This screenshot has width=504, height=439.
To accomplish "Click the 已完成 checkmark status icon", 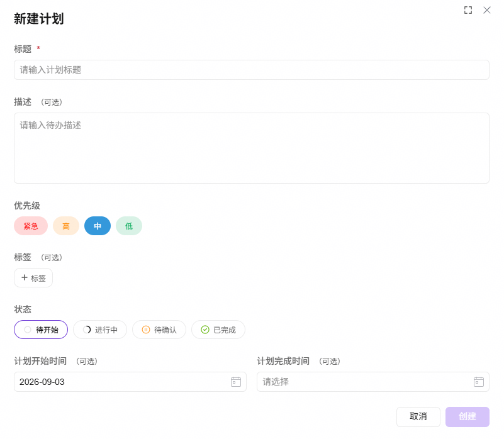I will click(x=205, y=330).
